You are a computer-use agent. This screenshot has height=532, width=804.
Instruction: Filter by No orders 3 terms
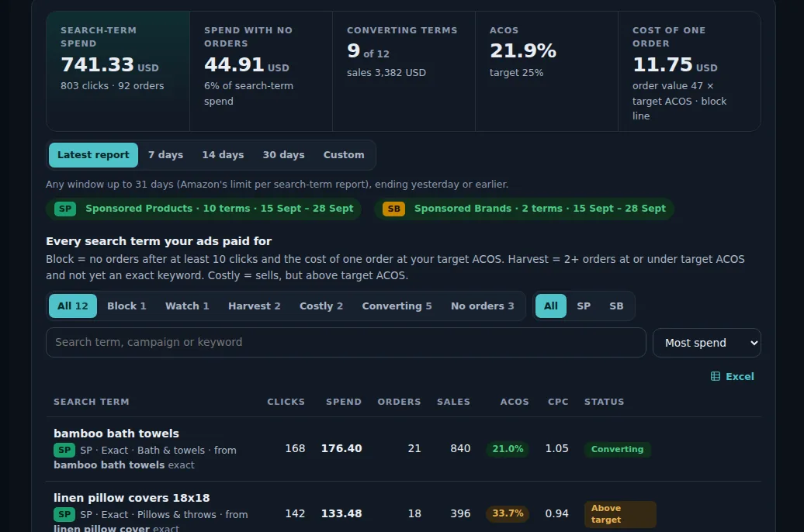483,306
